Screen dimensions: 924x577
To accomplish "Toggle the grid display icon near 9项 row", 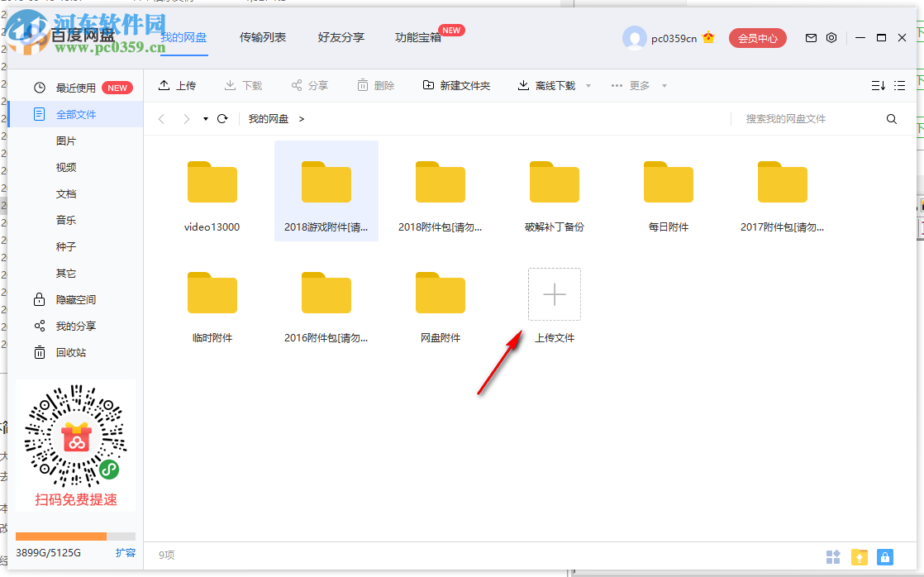I will [833, 557].
